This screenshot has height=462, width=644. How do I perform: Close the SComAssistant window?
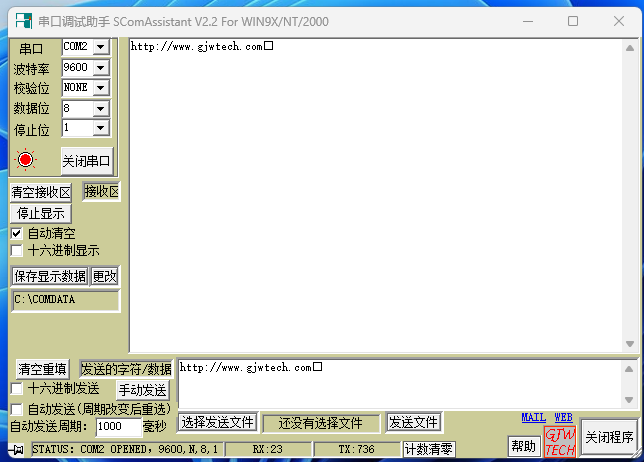pyautogui.click(x=619, y=21)
